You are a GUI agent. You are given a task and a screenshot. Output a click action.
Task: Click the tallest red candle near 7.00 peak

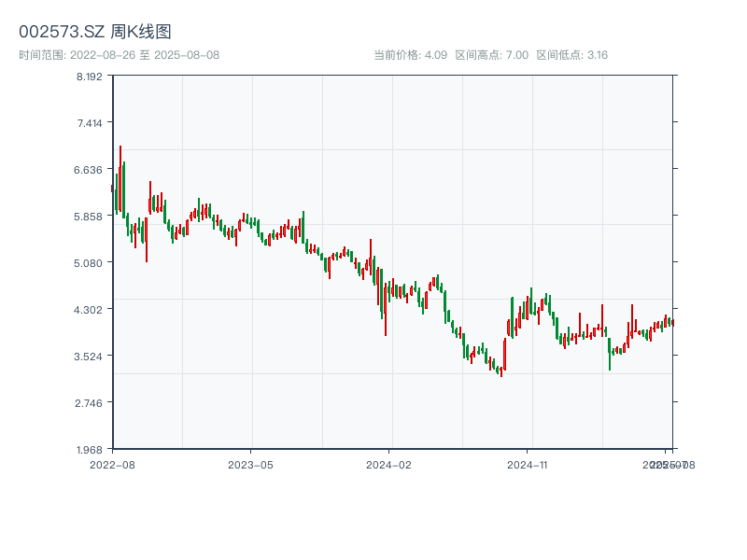tap(120, 177)
